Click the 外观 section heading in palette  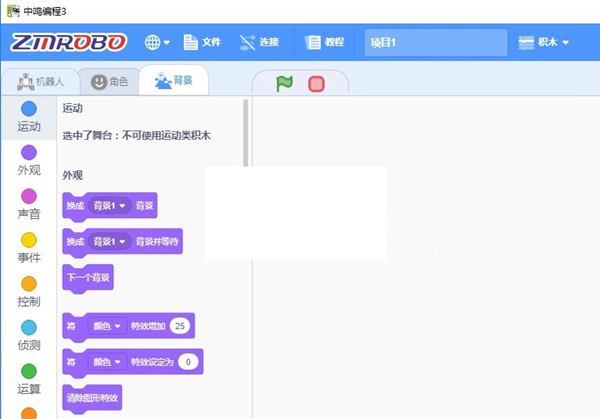point(73,175)
